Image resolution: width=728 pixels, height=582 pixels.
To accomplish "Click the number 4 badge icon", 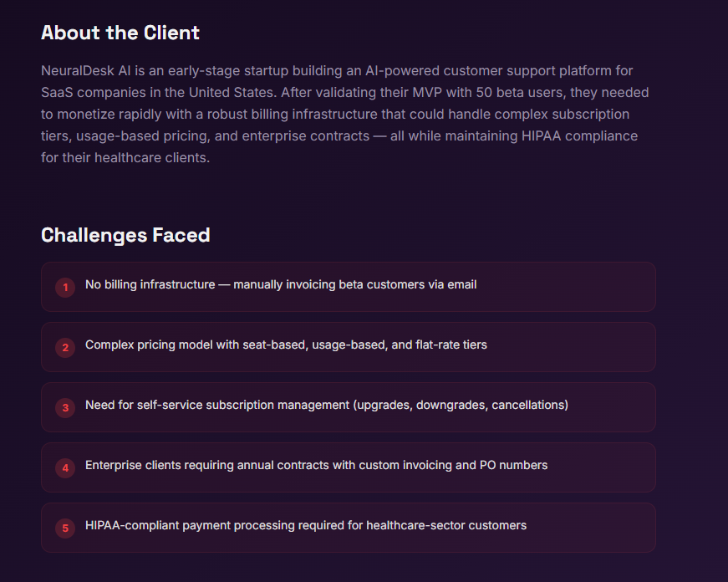I will pyautogui.click(x=65, y=468).
